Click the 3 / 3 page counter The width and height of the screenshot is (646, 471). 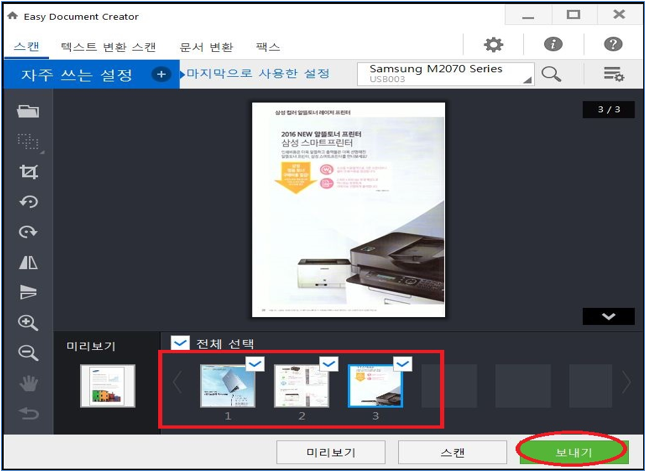coord(609,110)
